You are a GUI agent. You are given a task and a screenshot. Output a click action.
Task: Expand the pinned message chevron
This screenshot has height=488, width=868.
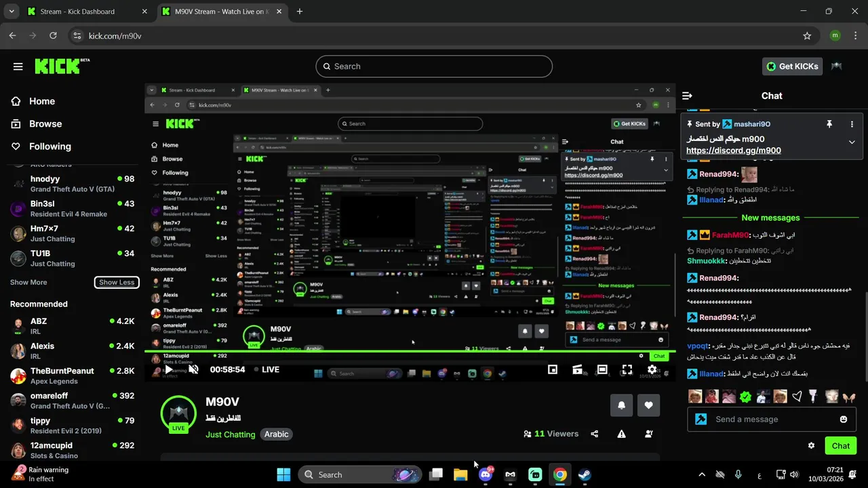(852, 142)
